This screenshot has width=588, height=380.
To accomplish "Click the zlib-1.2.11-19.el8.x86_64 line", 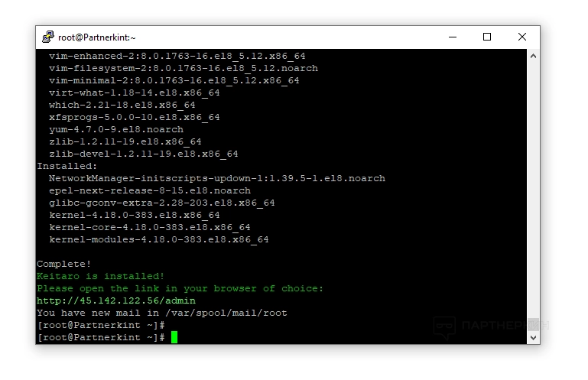I will 125,141.
